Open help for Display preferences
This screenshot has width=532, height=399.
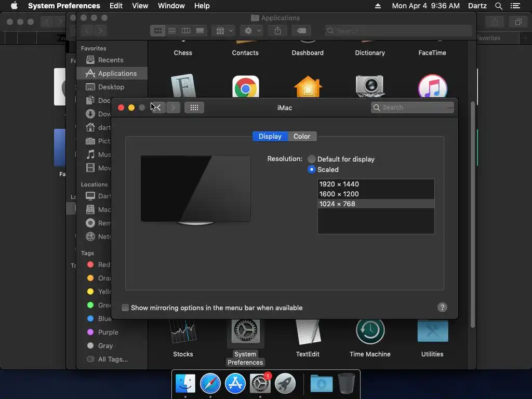pos(442,308)
